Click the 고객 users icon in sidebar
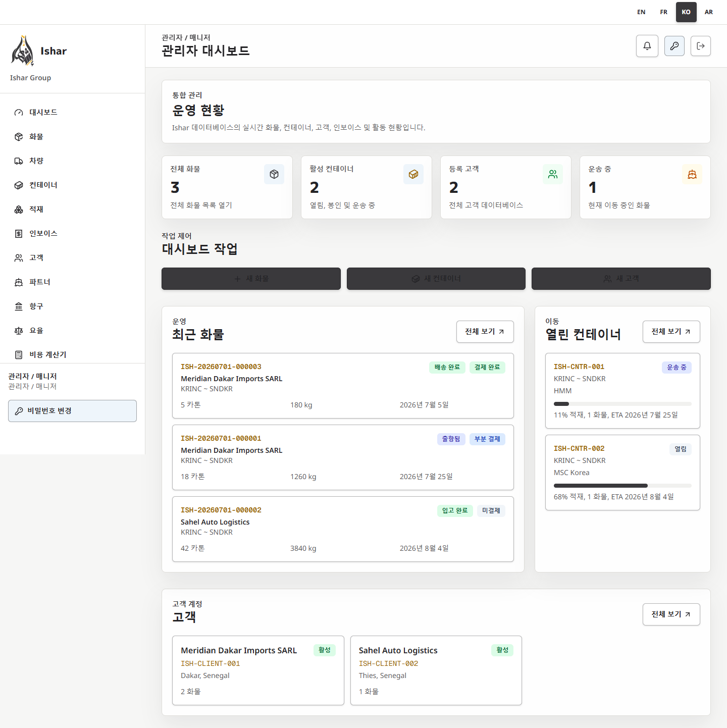Image resolution: width=727 pixels, height=728 pixels. (x=19, y=258)
